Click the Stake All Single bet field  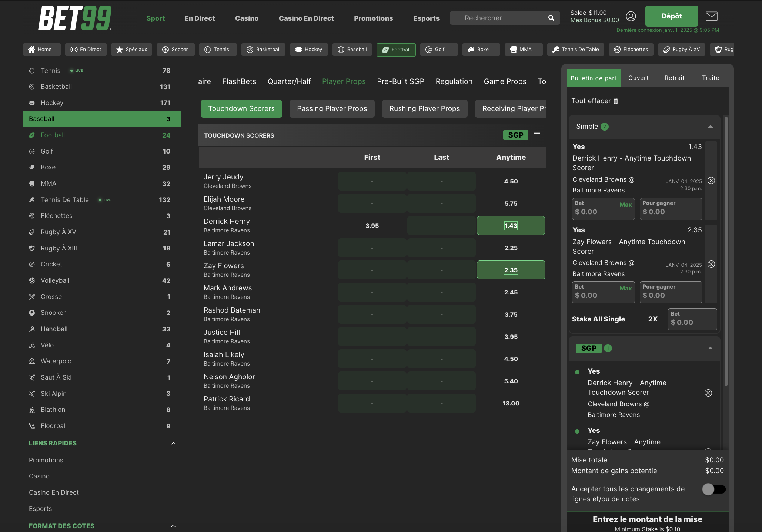tap(692, 319)
